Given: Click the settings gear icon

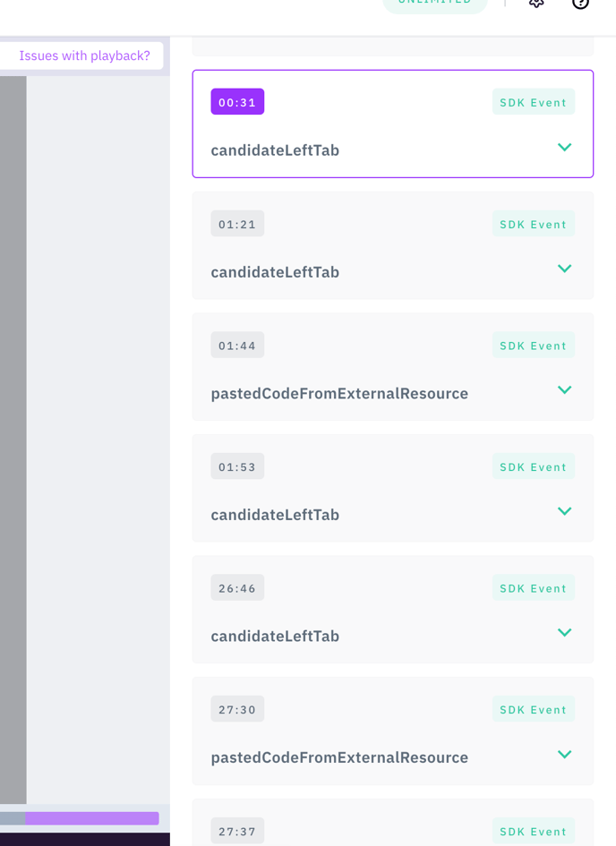Looking at the screenshot, I should (x=536, y=3).
